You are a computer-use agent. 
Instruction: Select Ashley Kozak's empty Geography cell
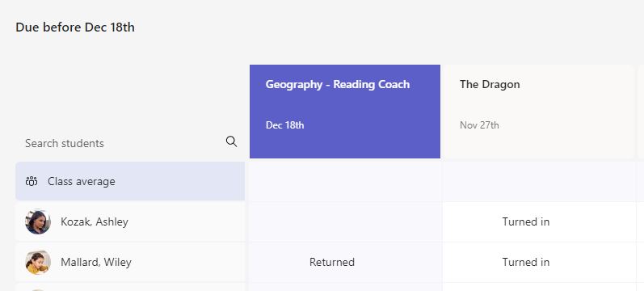pos(345,222)
